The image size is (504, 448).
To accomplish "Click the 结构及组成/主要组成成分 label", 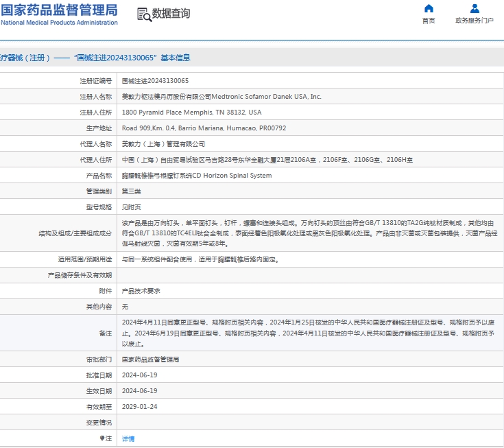I will tap(75, 233).
